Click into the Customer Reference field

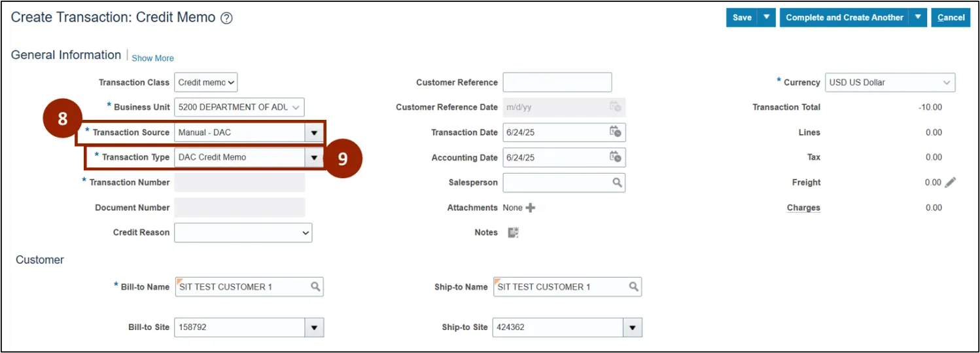(x=557, y=83)
